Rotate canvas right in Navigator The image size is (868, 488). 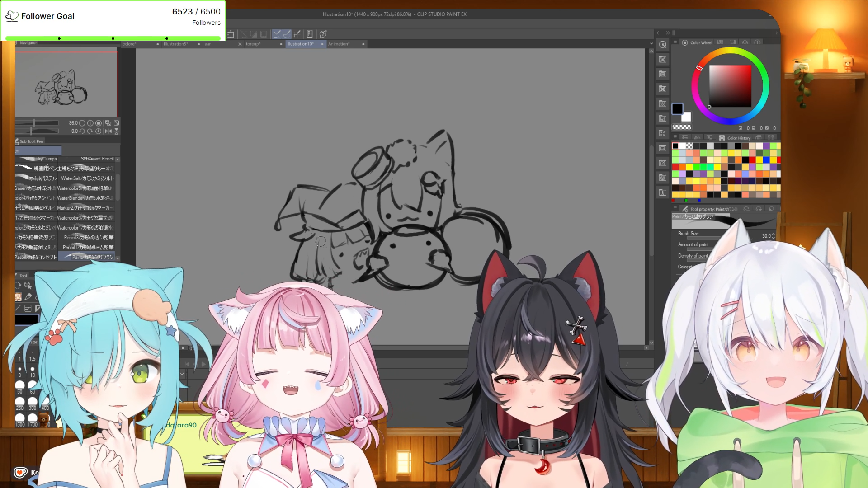pos(90,131)
